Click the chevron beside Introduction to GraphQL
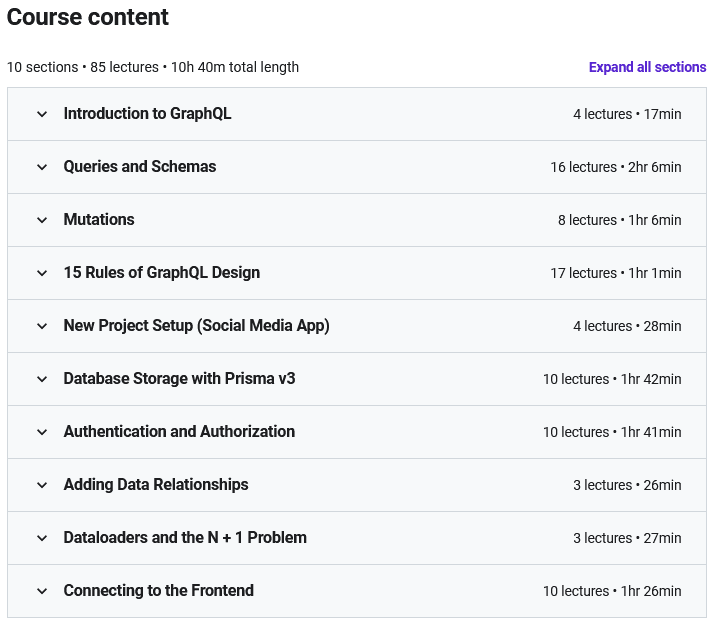Viewport: 712px width, 624px height. click(x=42, y=114)
